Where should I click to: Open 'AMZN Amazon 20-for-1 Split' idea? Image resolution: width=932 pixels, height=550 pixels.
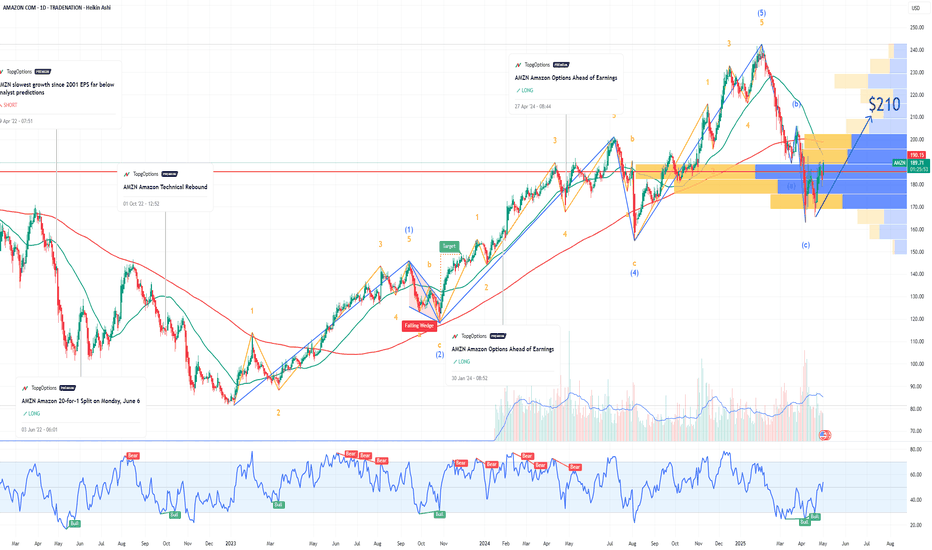click(81, 401)
